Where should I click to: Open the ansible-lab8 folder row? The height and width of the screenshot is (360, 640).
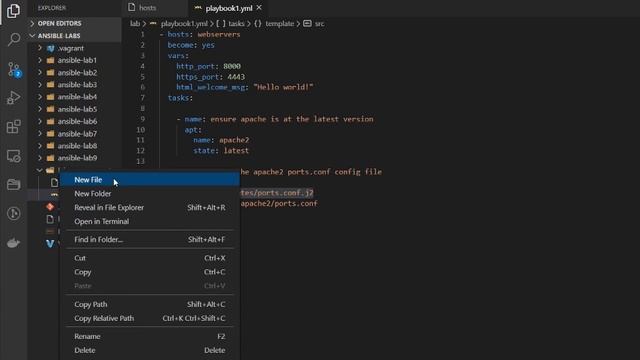[74, 146]
